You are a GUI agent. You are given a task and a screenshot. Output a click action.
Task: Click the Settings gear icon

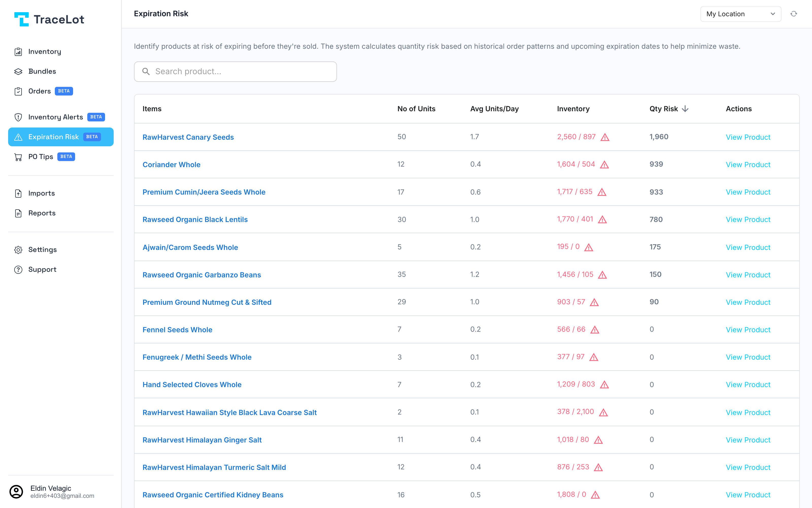(x=19, y=250)
